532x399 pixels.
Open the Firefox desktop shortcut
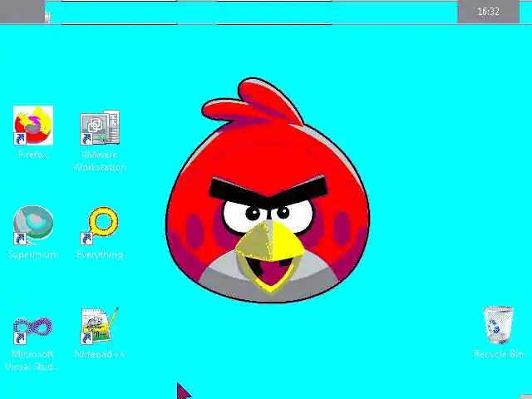tap(33, 126)
